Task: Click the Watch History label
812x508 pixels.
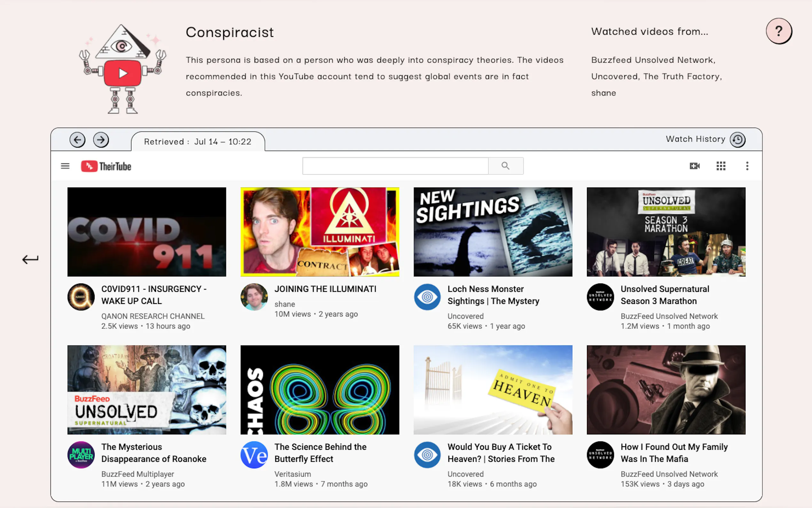Action: click(695, 139)
